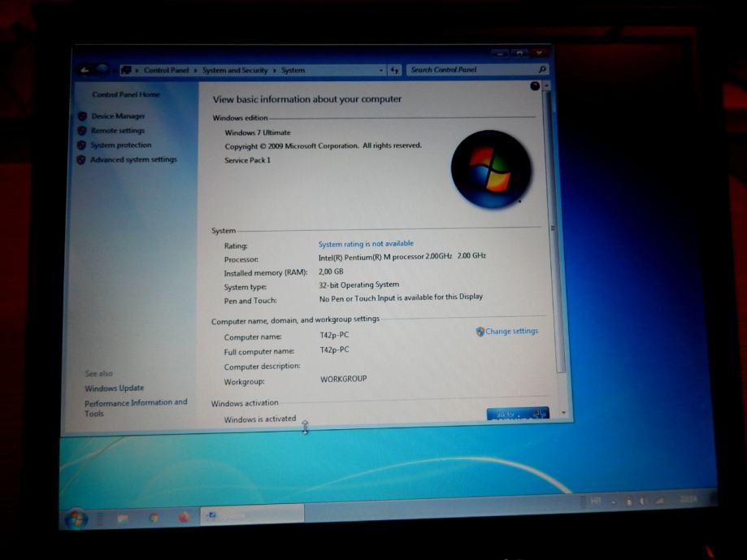Click the Change settings link

tap(511, 331)
